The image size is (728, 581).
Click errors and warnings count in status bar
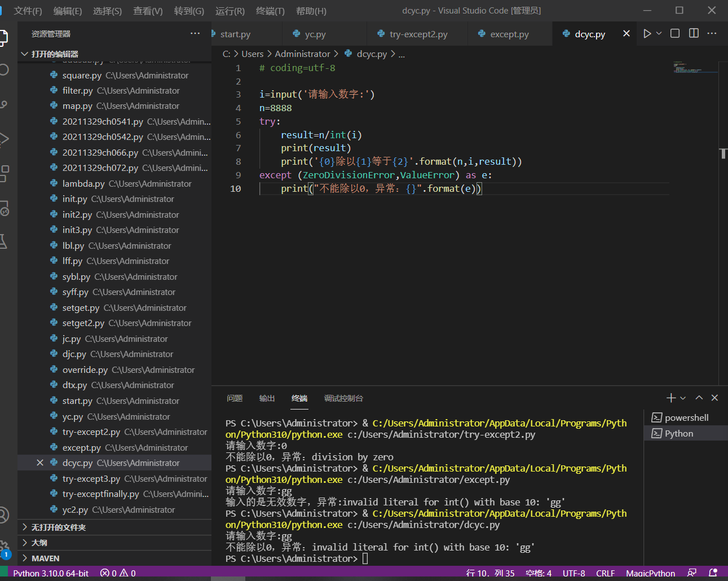pyautogui.click(x=118, y=573)
